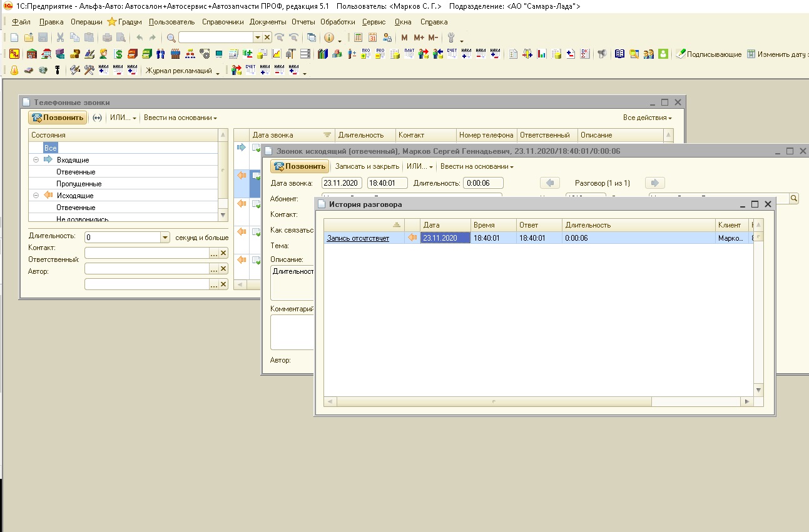Click the cut scissors icon
This screenshot has width=809, height=532.
click(60, 38)
